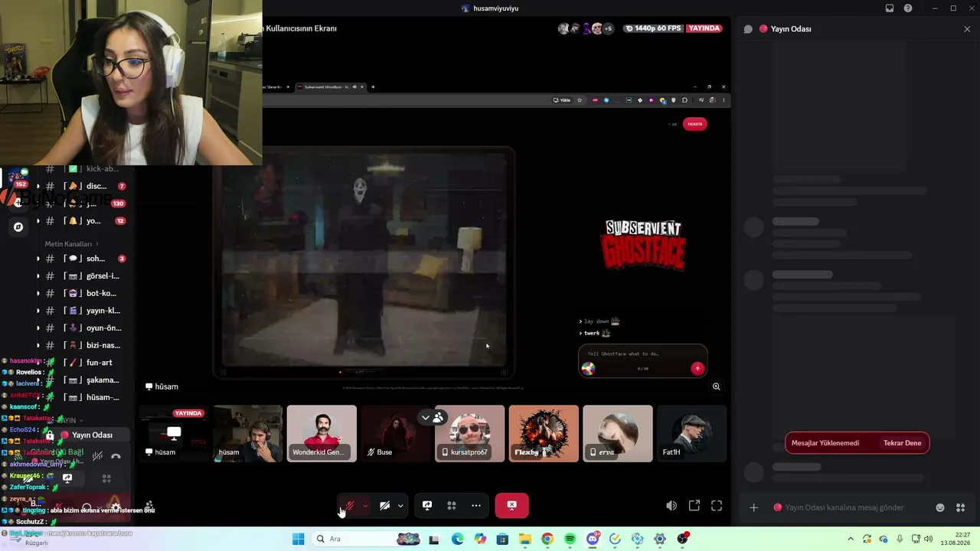
Task: Click the Tekrar Dene retry button
Action: [902, 443]
